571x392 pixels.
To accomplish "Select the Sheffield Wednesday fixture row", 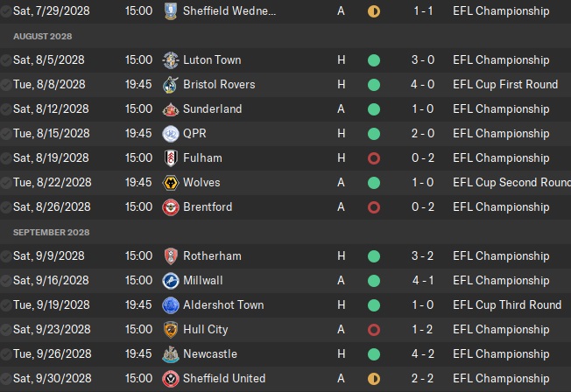I will [x=263, y=11].
